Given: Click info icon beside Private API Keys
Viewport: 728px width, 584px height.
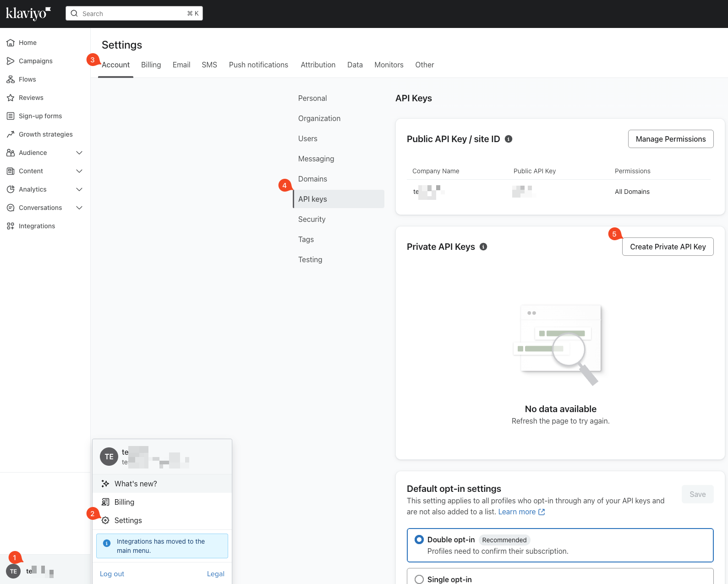Looking at the screenshot, I should [483, 247].
